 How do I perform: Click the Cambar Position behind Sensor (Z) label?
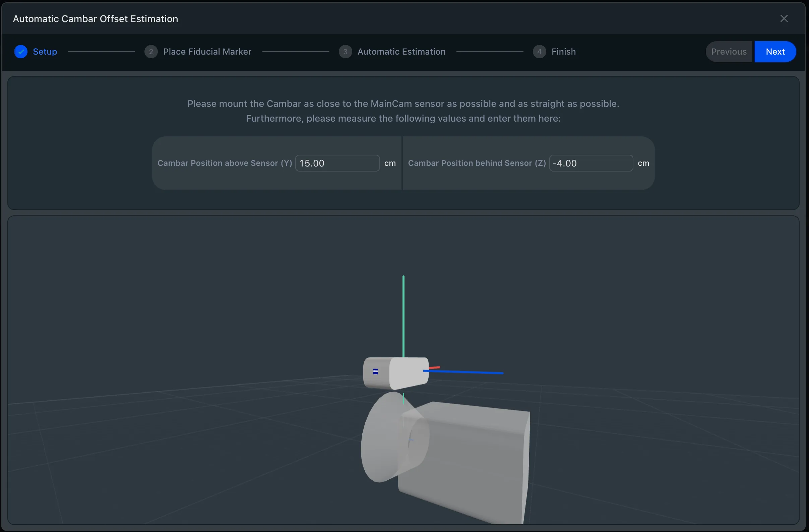(x=477, y=163)
